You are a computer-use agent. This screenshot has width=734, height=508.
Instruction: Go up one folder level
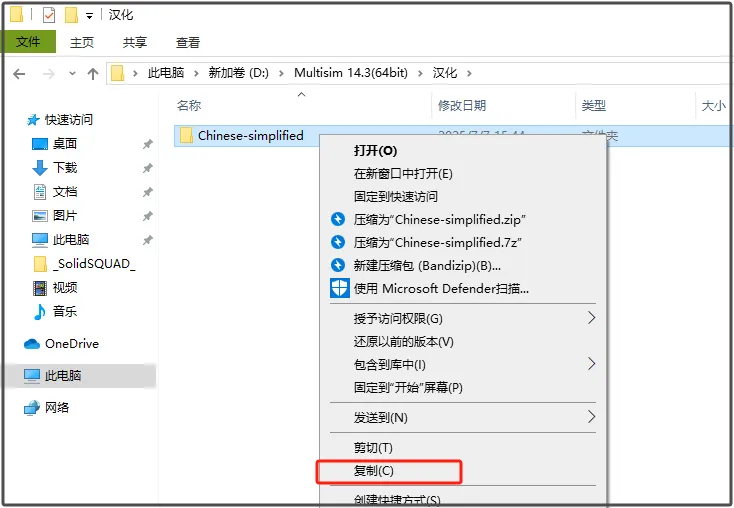[x=93, y=74]
